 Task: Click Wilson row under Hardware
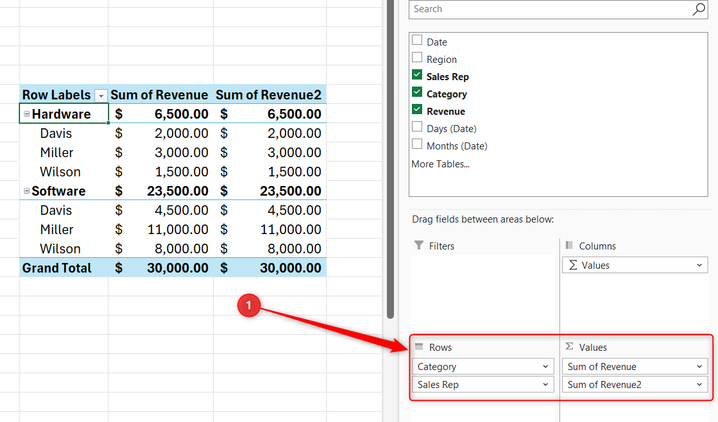click(x=60, y=172)
